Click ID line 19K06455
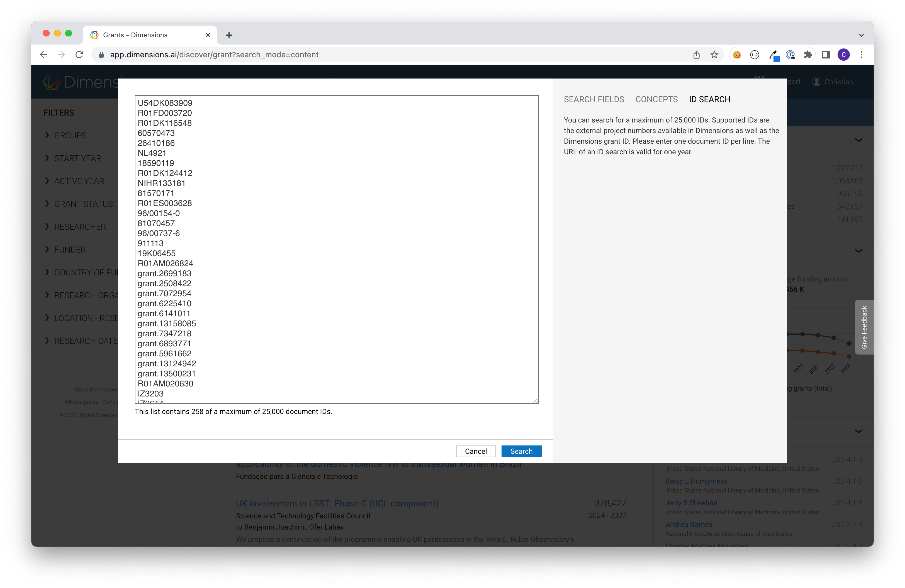The image size is (905, 588). pos(156,253)
